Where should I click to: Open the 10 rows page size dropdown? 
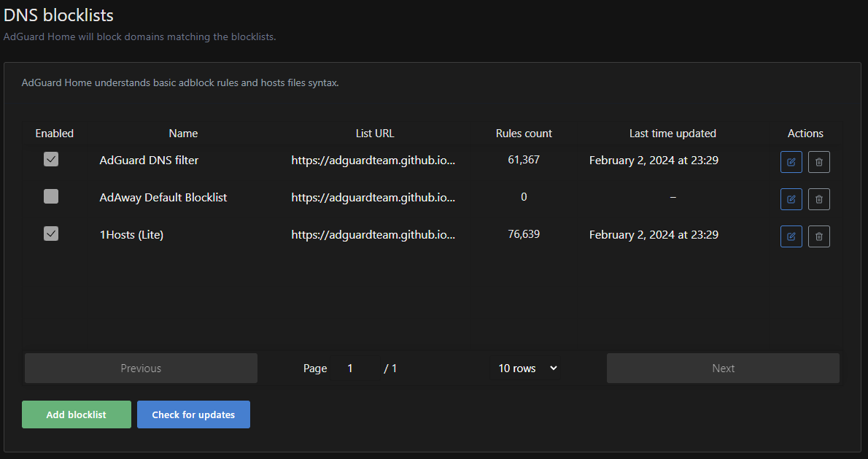(x=524, y=369)
